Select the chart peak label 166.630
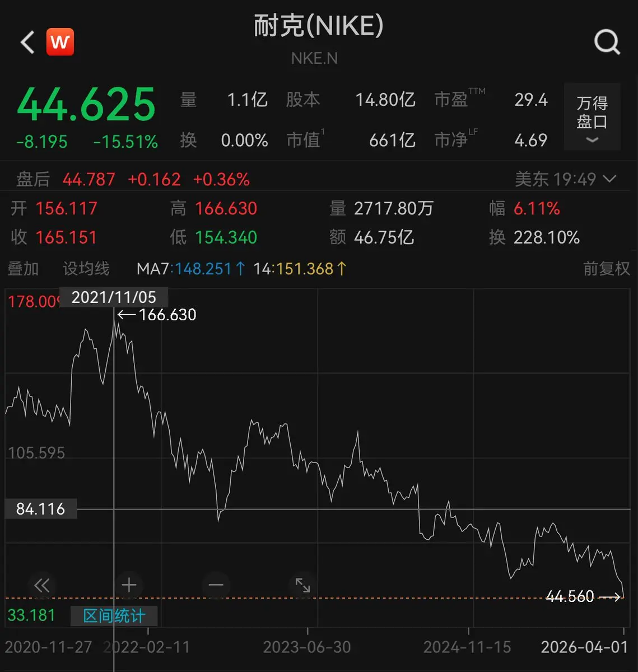Viewport: 638px width, 672px height. pyautogui.click(x=167, y=315)
